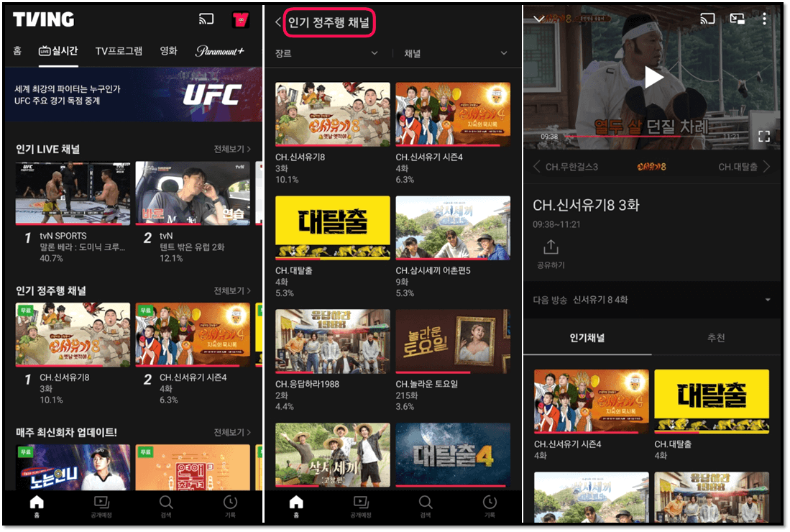Open the red profile avatar icon
This screenshot has height=532, width=790.
pos(241,19)
